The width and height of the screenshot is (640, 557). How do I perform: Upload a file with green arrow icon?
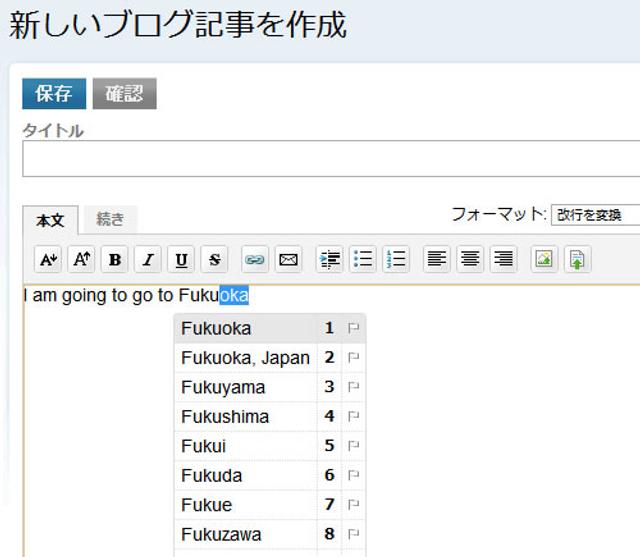[578, 259]
